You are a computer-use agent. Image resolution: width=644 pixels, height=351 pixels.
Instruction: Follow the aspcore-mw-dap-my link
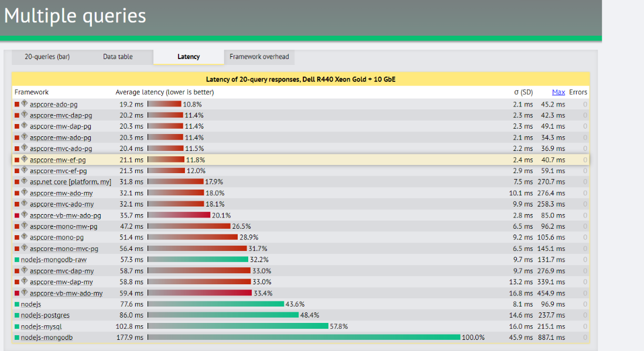pyautogui.click(x=61, y=282)
